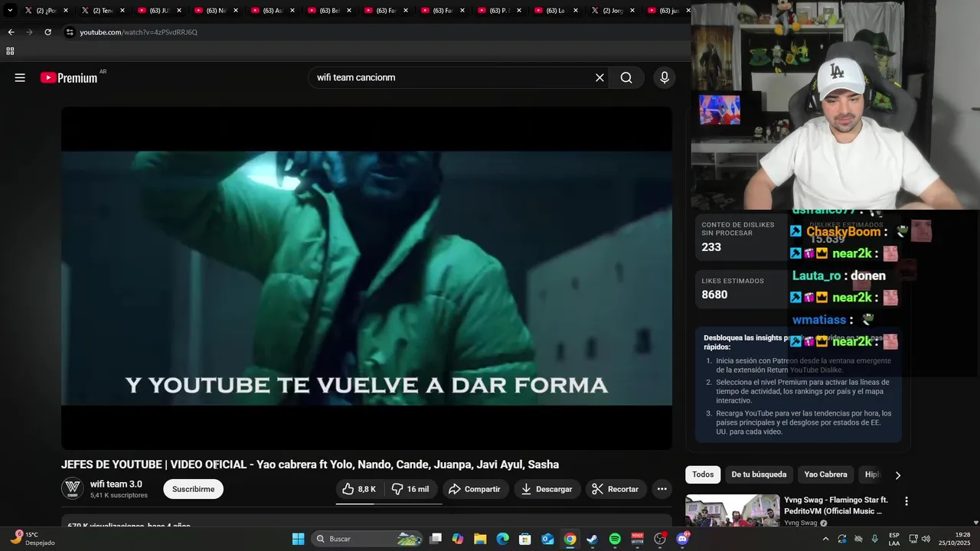This screenshot has width=980, height=551.
Task: Dislike the video showing 16 mil
Action: [410, 489]
